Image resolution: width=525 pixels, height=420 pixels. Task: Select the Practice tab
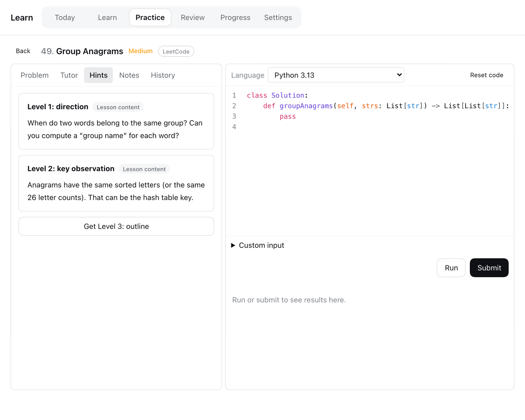point(150,18)
